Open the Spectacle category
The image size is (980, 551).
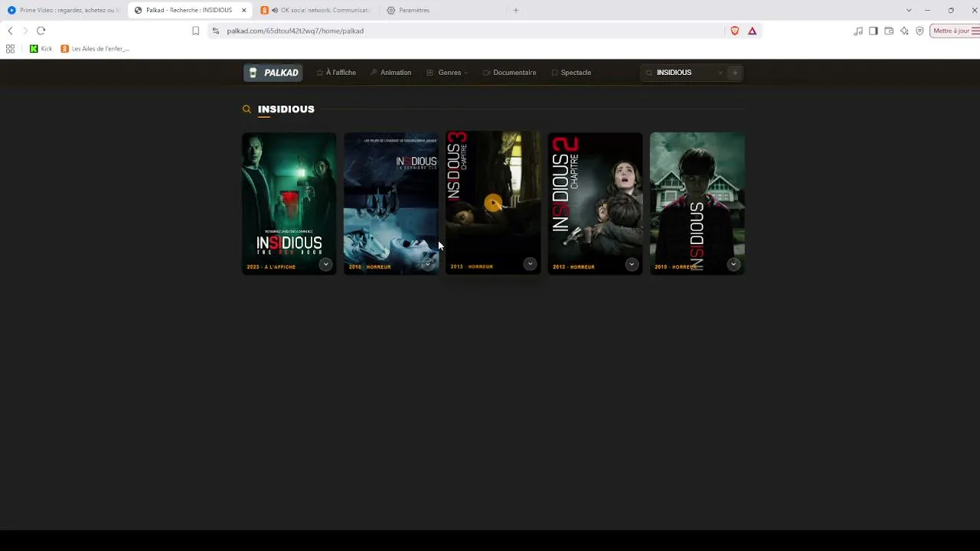coord(571,73)
